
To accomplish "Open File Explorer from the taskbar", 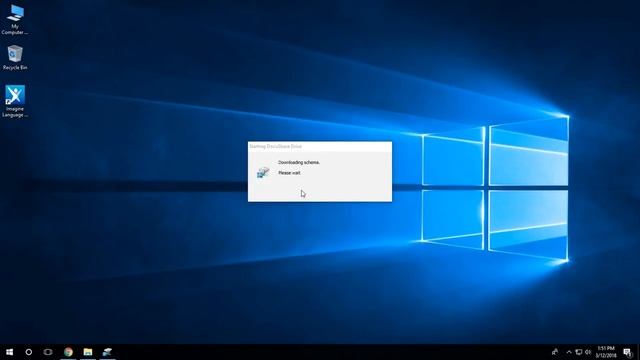I will click(x=88, y=352).
